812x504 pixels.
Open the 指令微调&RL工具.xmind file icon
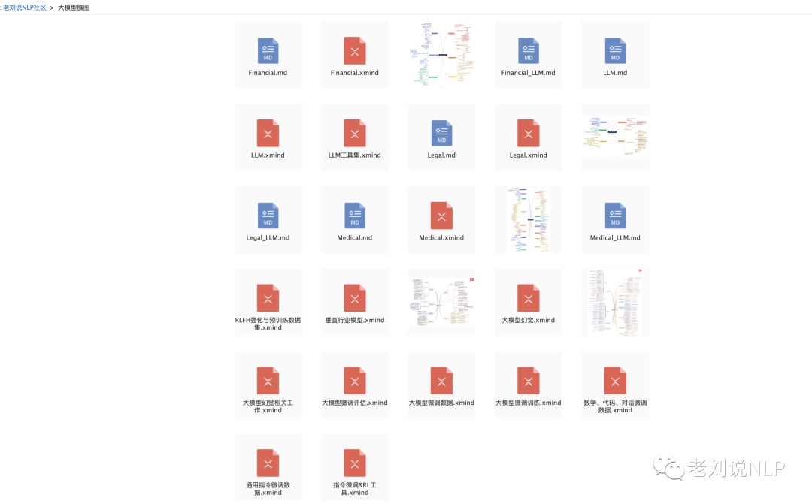coord(355,463)
